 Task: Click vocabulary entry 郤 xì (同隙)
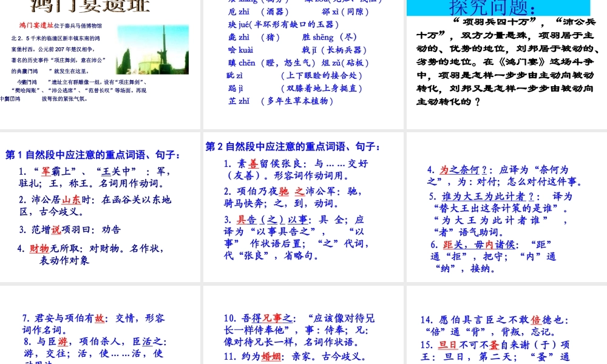(345, 12)
